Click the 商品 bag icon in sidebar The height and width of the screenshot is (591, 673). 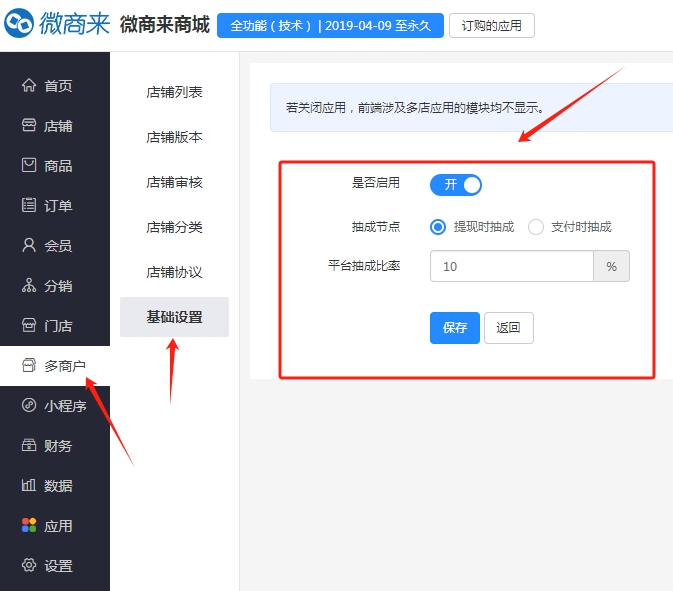tap(29, 166)
